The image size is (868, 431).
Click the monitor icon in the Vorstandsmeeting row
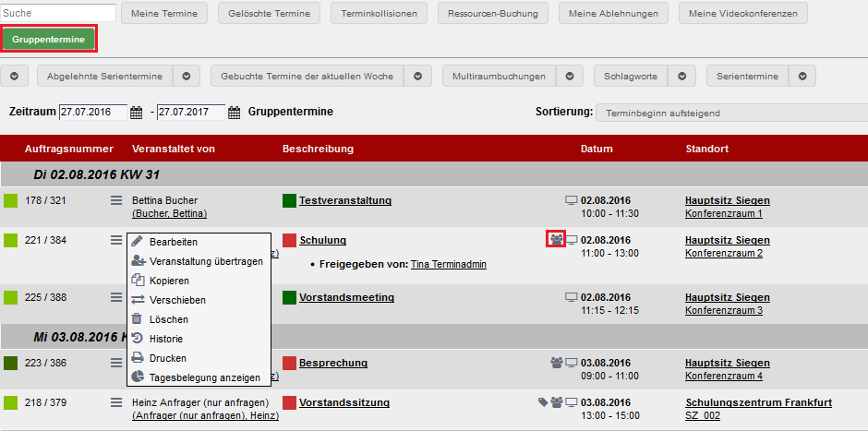pyautogui.click(x=571, y=298)
